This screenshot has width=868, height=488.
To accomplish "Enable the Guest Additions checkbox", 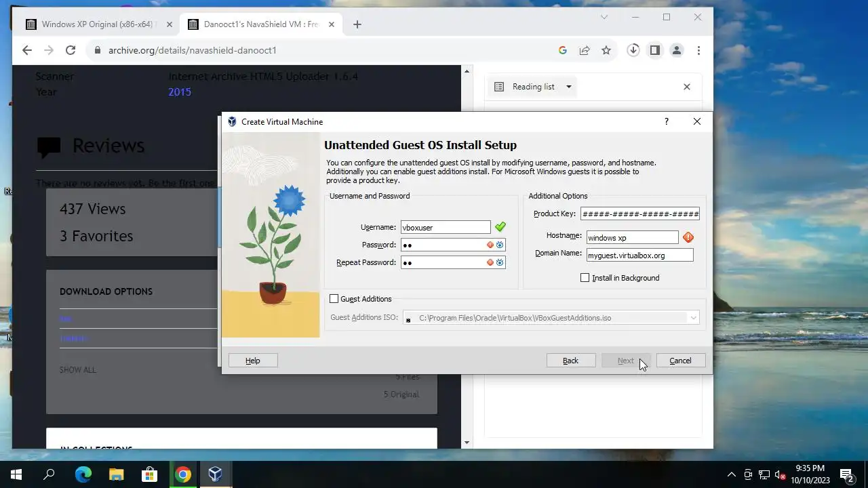I will pos(334,299).
